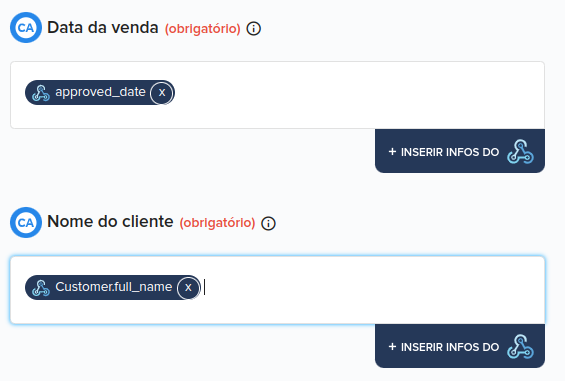Click empty area of Data da venda field
The image size is (565, 381).
pos(357,95)
